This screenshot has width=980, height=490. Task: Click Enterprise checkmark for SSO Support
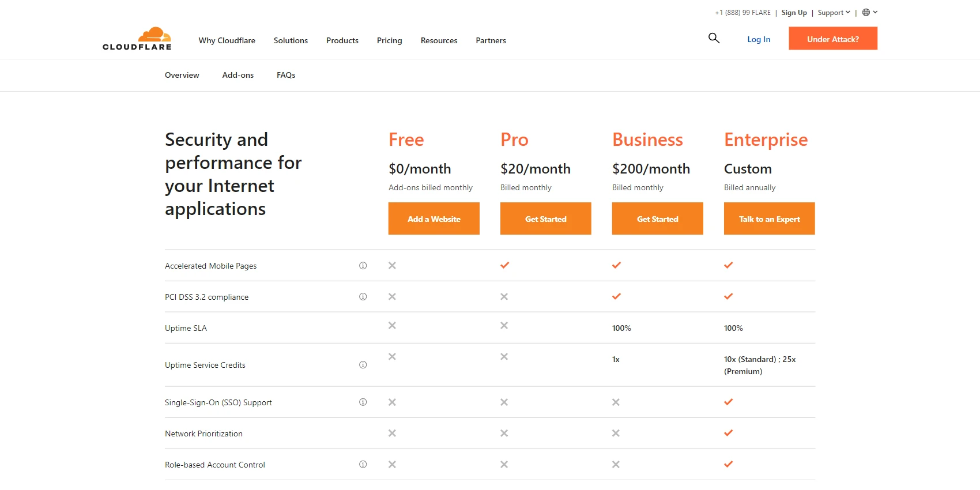(728, 402)
